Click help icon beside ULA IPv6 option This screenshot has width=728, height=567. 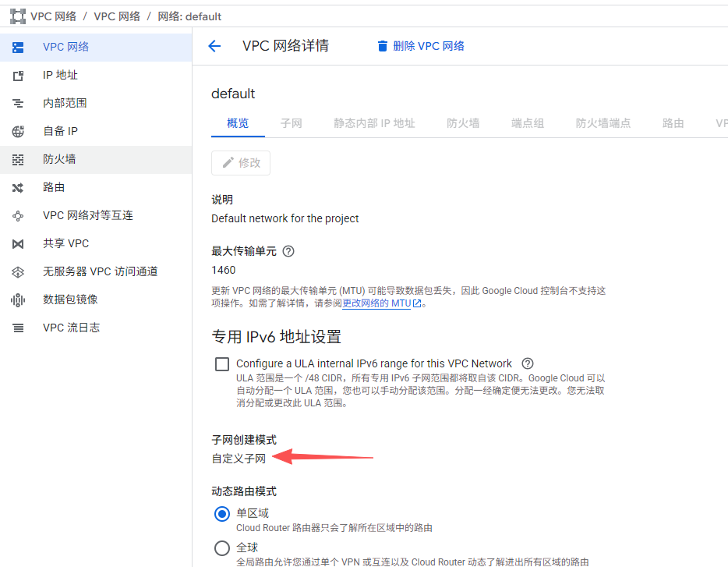pyautogui.click(x=528, y=363)
